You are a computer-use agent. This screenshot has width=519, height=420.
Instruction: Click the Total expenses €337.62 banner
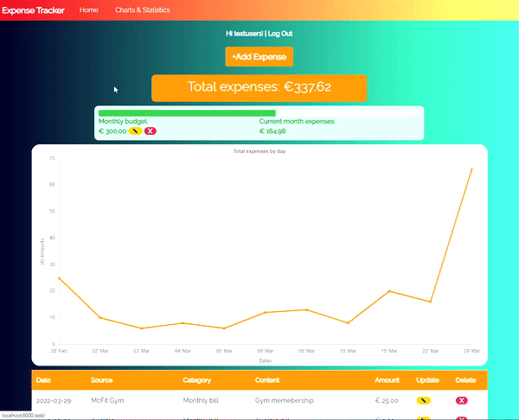coord(259,88)
